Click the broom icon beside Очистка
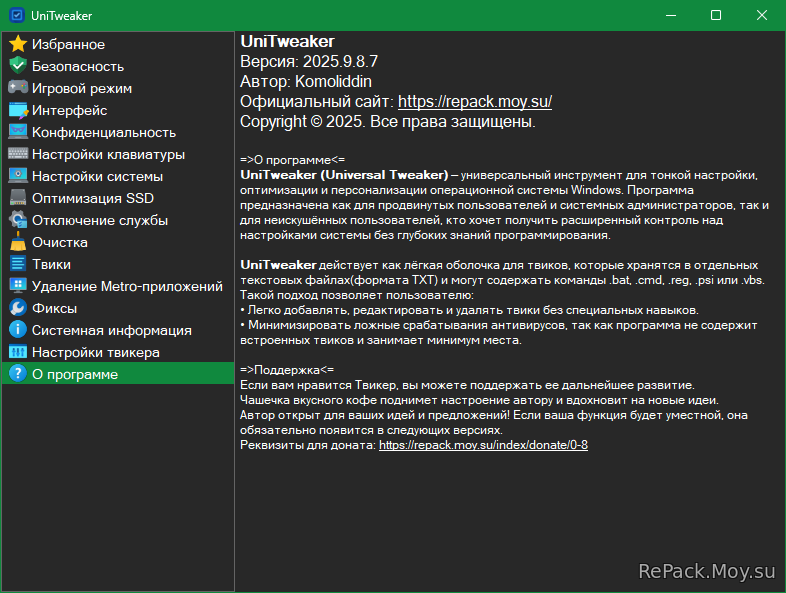The height and width of the screenshot is (593, 786). coord(17,242)
